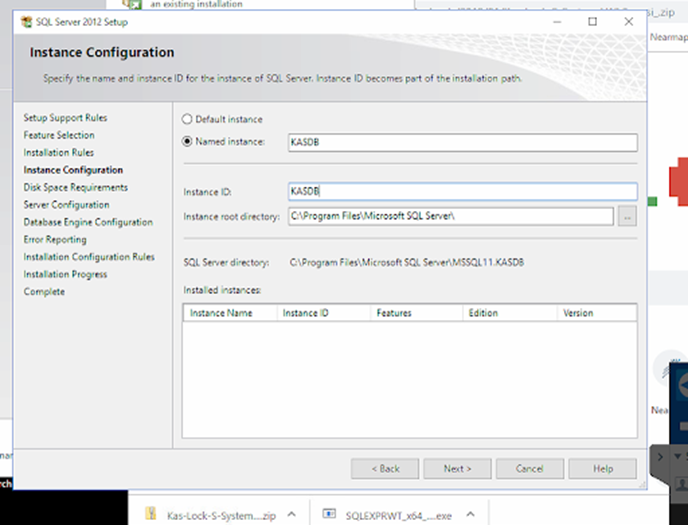This screenshot has height=525, width=688.
Task: Open SQLEXPRWT_x64 exe download item
Action: pos(387,515)
